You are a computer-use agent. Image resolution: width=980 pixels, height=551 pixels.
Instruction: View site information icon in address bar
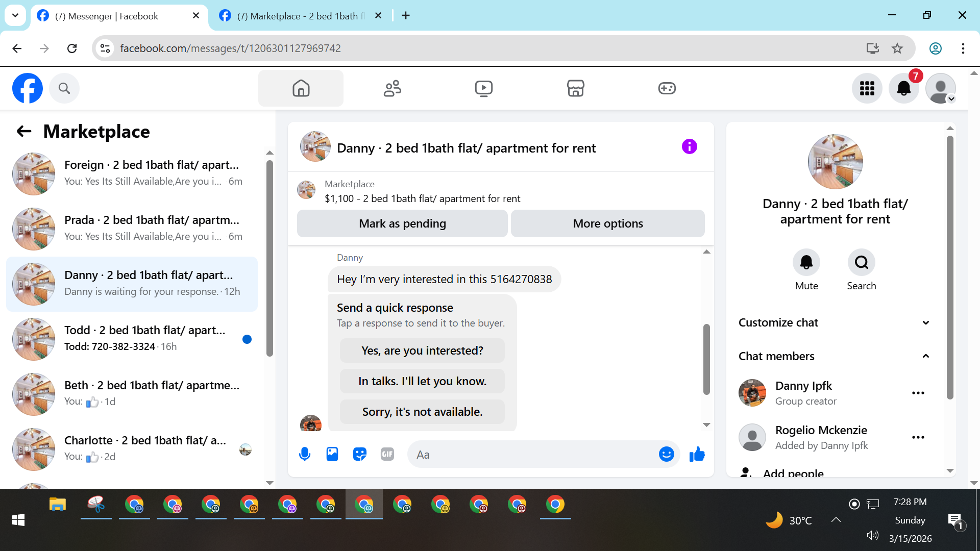point(105,48)
